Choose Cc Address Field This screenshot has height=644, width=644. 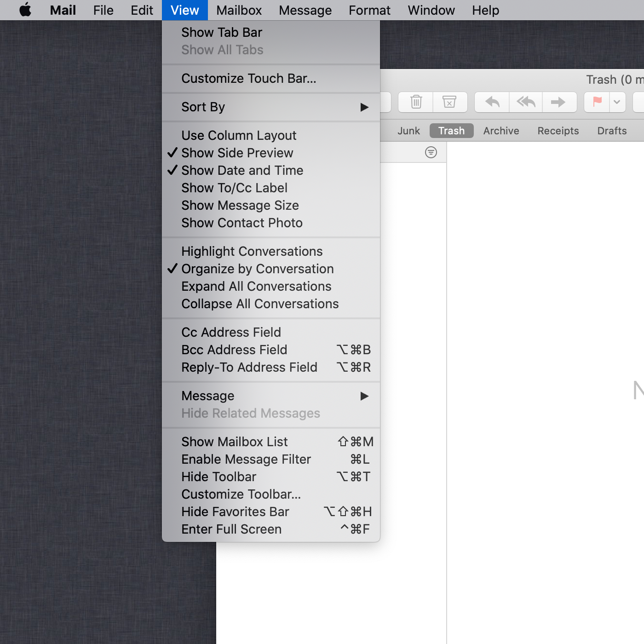point(271,332)
